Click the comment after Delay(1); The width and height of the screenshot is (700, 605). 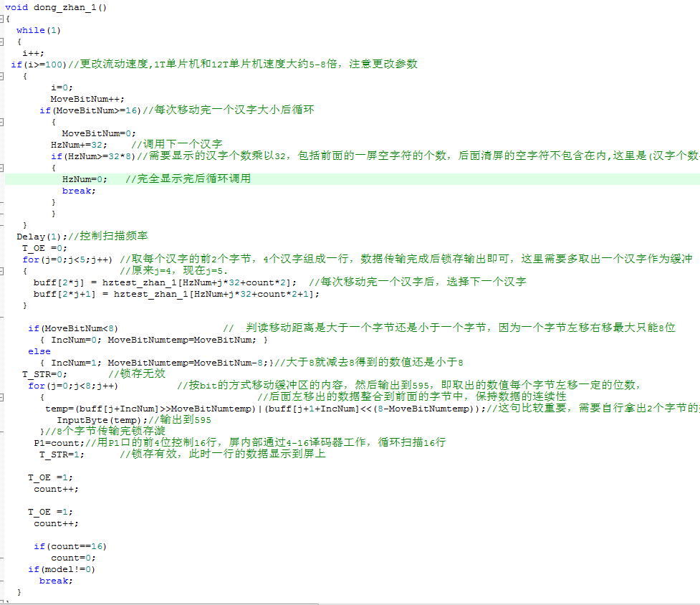click(x=107, y=236)
